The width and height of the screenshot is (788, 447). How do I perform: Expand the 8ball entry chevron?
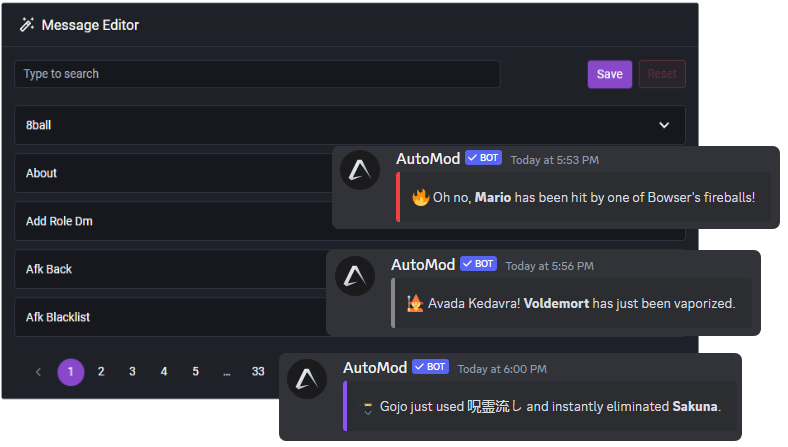click(664, 125)
